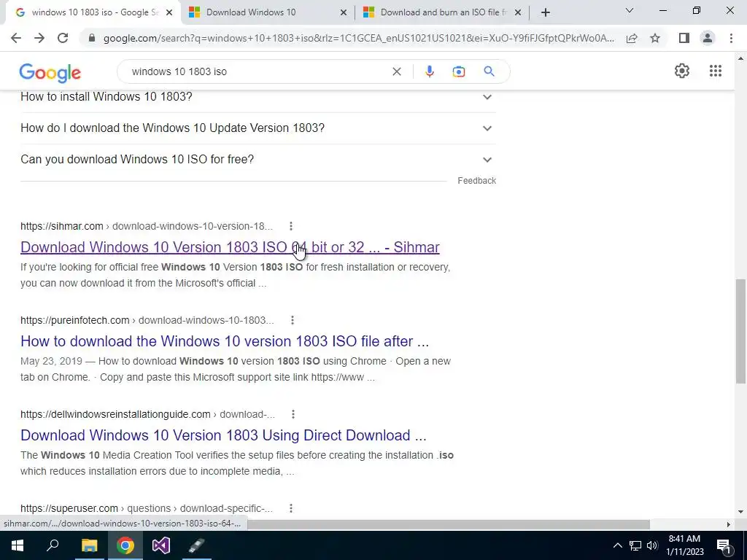
Task: Open the Windows Start menu
Action: click(18, 545)
